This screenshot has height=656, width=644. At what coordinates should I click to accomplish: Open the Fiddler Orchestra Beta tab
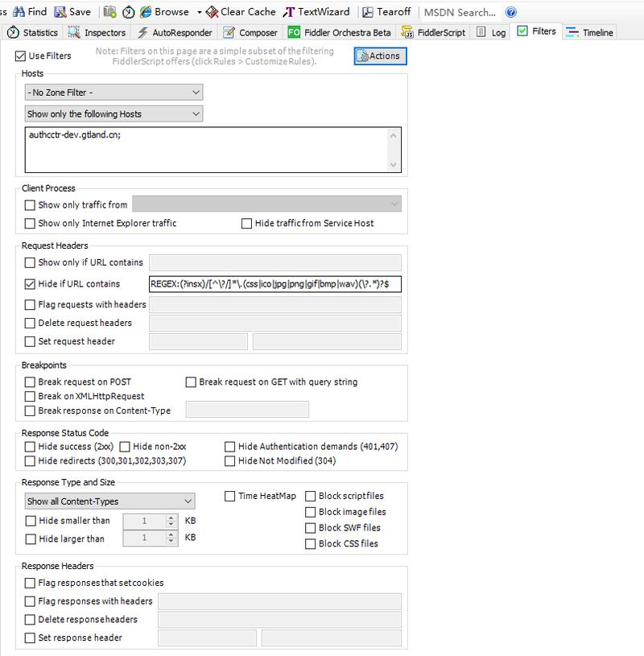click(x=339, y=32)
